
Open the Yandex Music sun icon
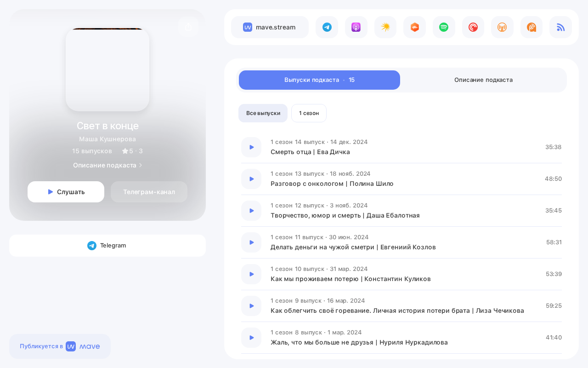385,27
